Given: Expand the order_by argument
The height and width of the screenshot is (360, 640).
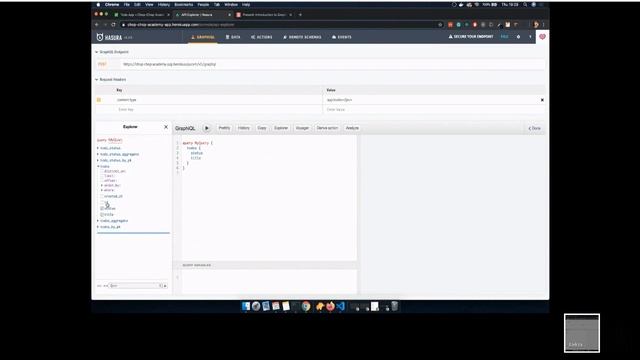Looking at the screenshot, I should 102,185.
